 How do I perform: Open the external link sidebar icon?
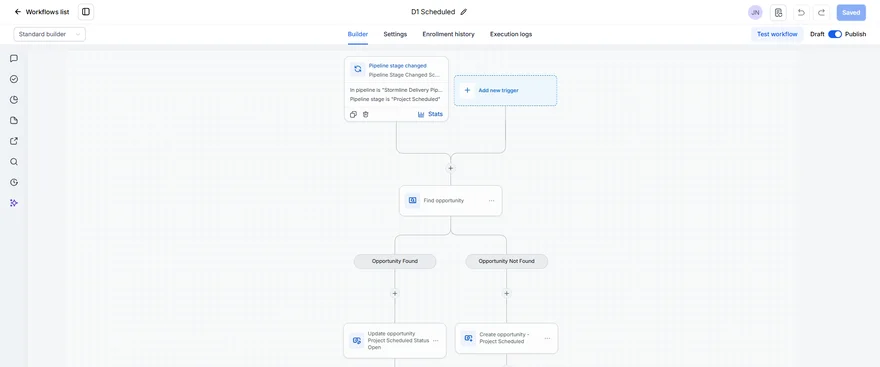pyautogui.click(x=14, y=141)
